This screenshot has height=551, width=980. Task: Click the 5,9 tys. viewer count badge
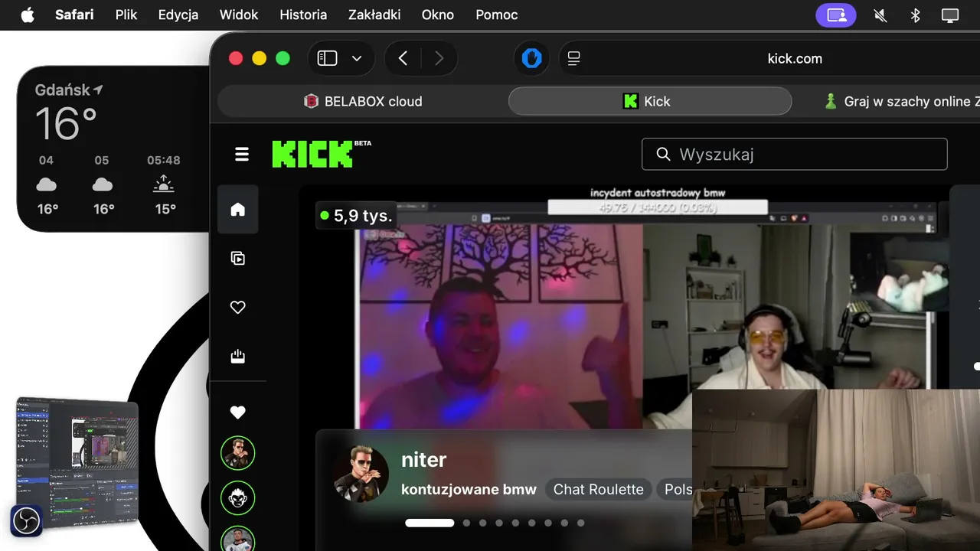coord(357,216)
